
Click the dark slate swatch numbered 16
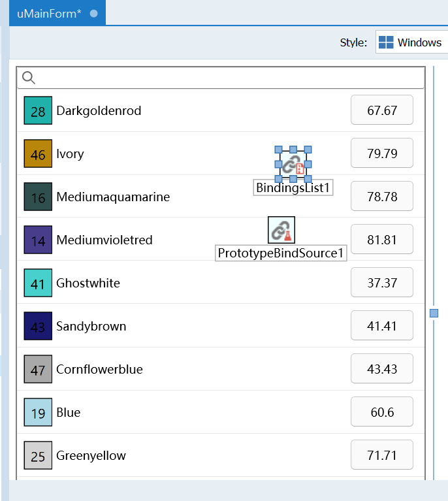(x=38, y=197)
